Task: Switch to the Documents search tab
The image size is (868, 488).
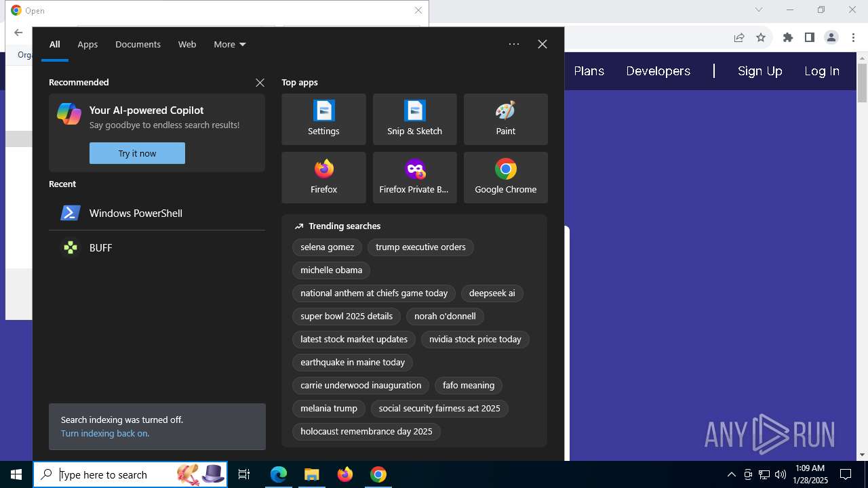Action: coord(138,44)
